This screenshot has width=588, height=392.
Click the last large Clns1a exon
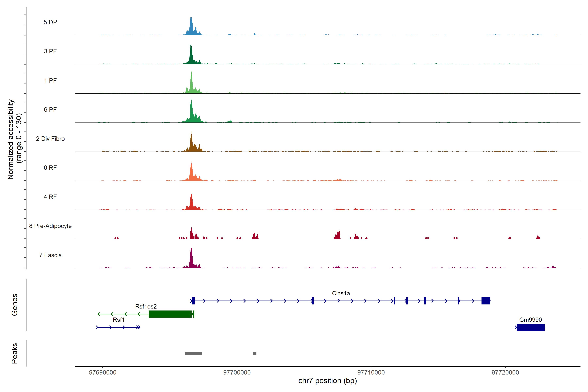coord(486,301)
